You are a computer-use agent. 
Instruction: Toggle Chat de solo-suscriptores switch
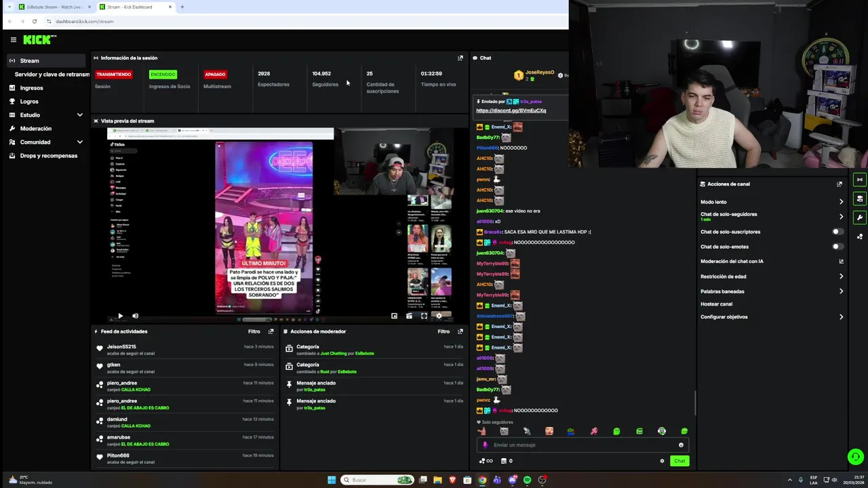pos(837,232)
